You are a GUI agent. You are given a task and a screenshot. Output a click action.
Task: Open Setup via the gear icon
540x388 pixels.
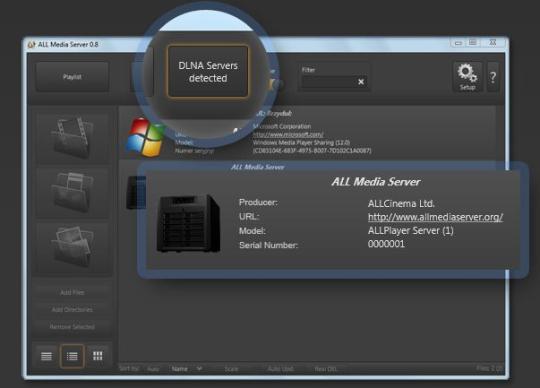[467, 76]
